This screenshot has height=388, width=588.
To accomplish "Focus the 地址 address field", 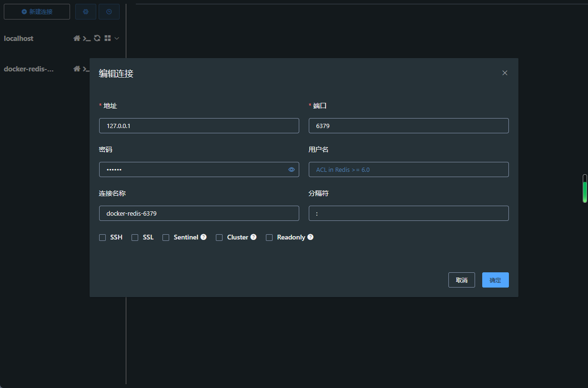I will (x=199, y=126).
